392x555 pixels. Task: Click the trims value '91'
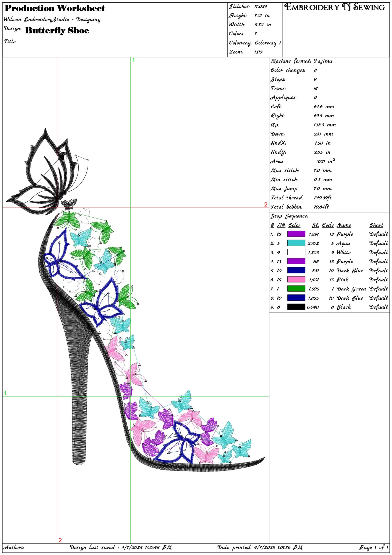point(316,88)
